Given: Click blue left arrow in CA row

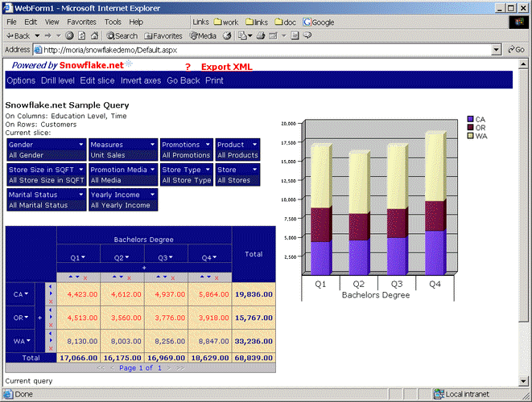Looking at the screenshot, I should tap(51, 286).
